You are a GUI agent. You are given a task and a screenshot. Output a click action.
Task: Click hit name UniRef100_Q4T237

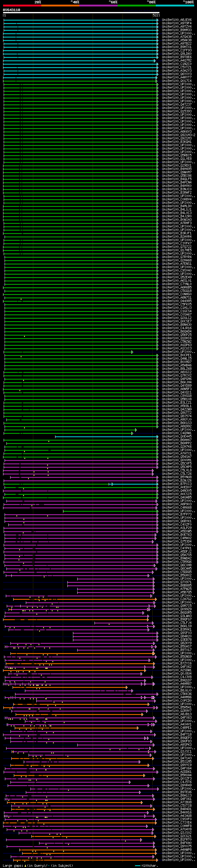(x=177, y=104)
